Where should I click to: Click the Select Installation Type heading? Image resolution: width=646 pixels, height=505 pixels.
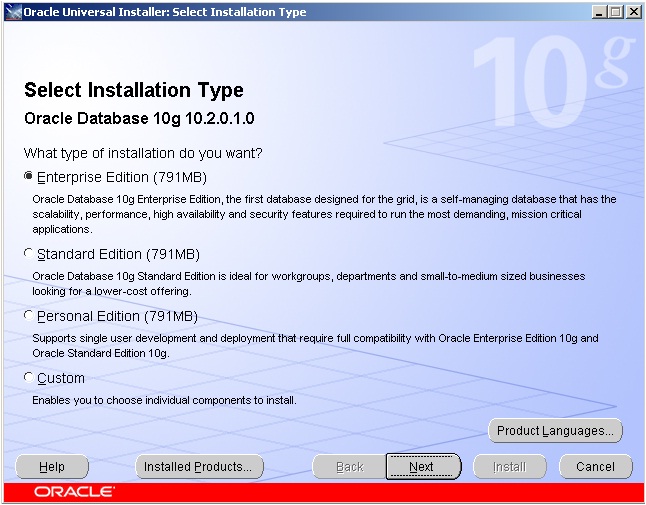click(x=133, y=90)
